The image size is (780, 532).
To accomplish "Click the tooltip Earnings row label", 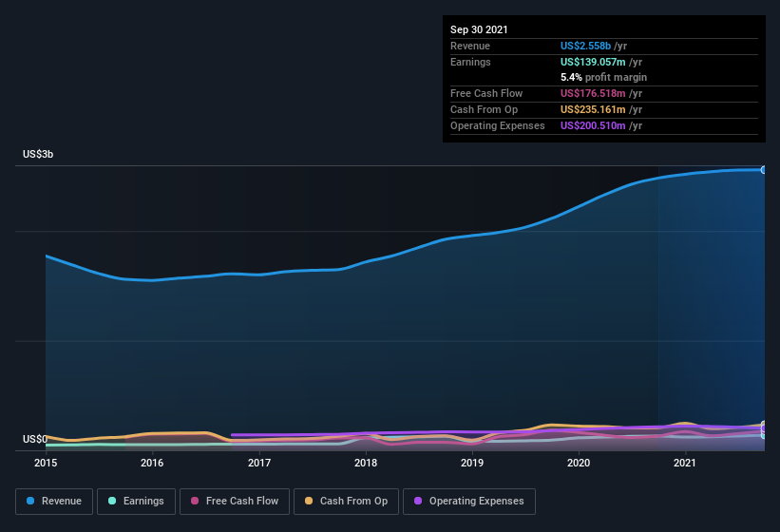I will coord(470,62).
